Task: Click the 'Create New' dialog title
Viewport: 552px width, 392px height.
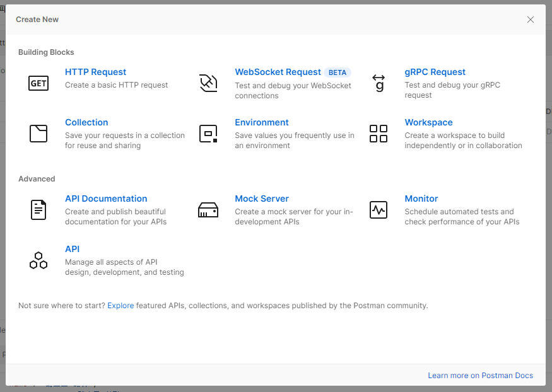Action: click(x=37, y=20)
